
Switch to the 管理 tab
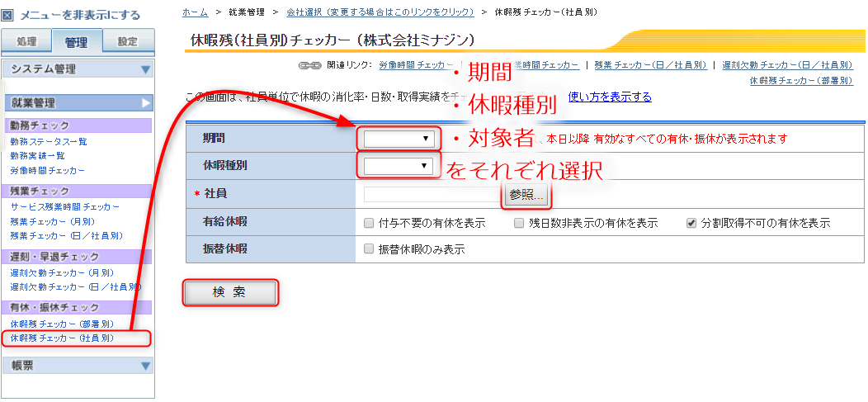[x=77, y=42]
